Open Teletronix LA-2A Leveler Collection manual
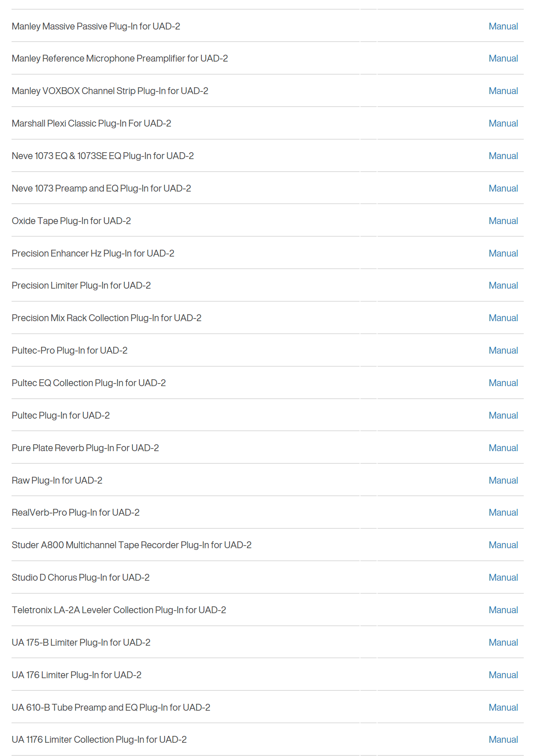Viewport: 534px width, 756px height. point(503,610)
